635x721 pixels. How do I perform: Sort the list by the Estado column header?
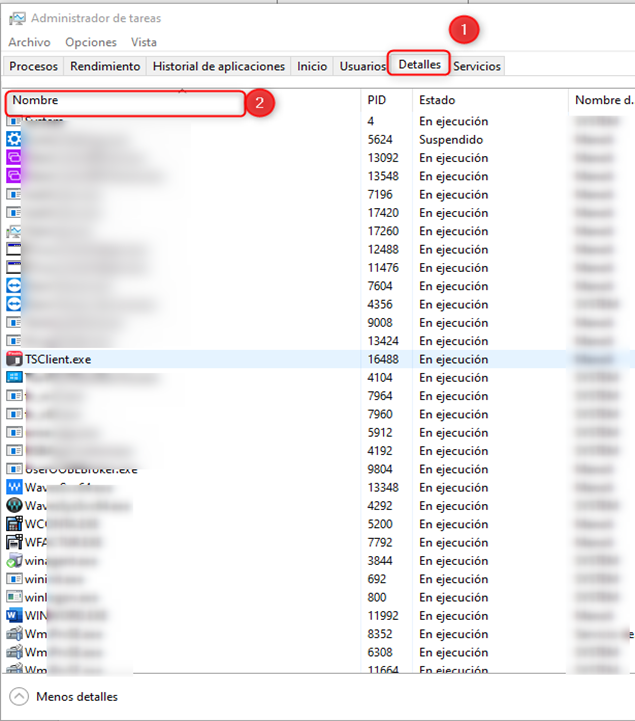(437, 101)
